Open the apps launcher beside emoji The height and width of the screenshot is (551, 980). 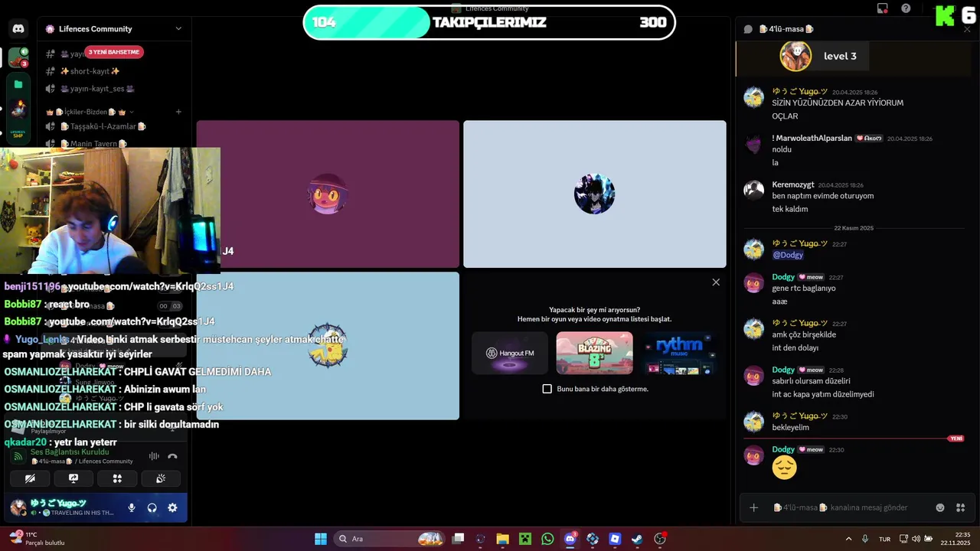pos(961,507)
